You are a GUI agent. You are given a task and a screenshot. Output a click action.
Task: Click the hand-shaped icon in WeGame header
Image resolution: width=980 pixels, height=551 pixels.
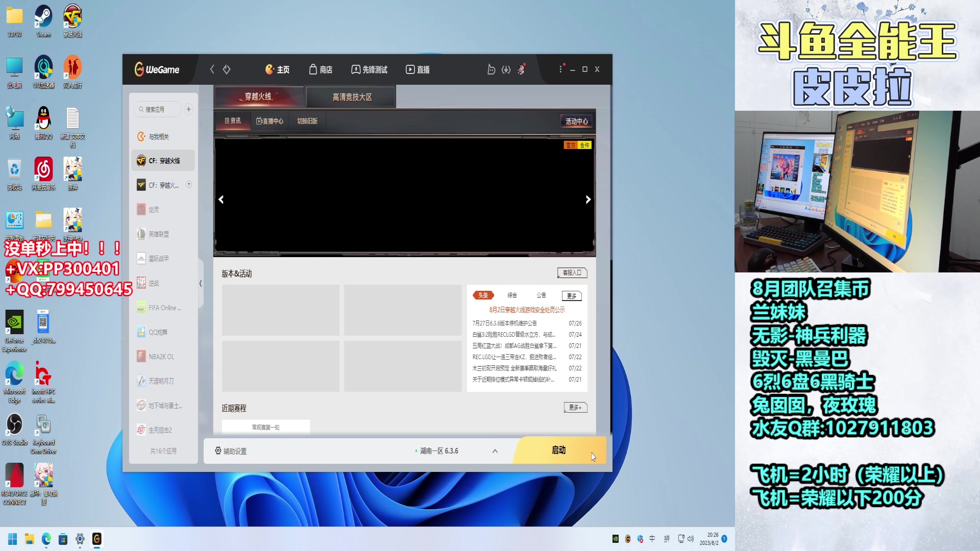[491, 69]
